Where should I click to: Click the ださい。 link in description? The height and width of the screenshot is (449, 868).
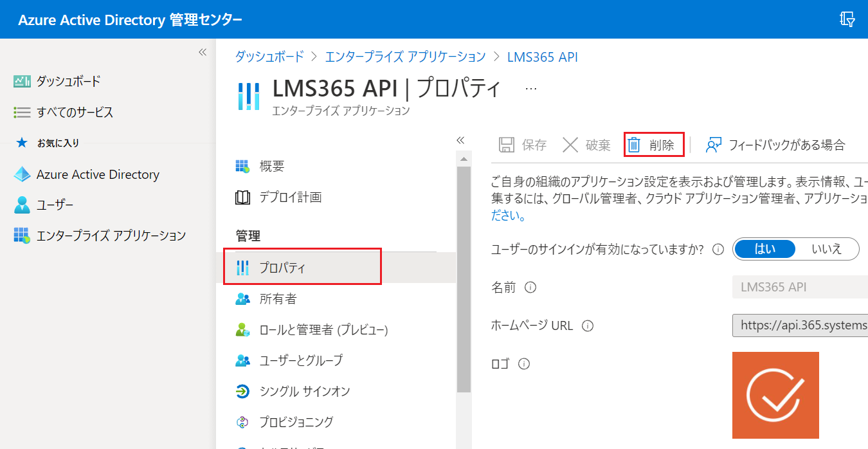[509, 216]
